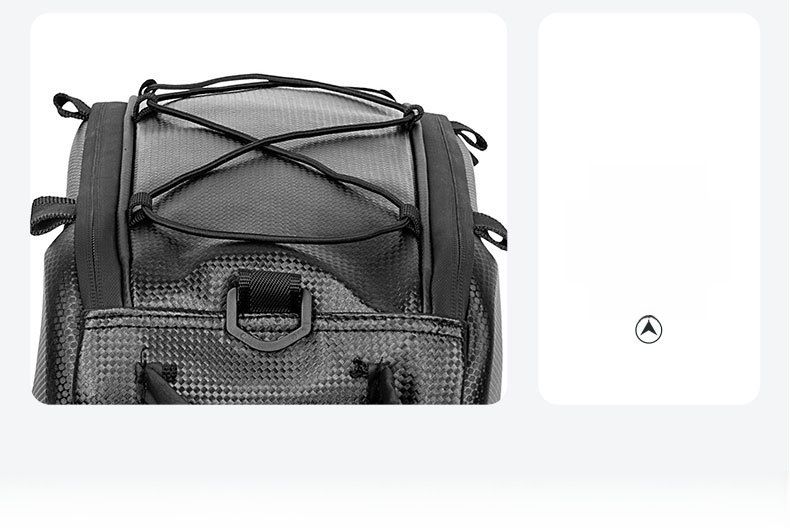Select the right side webbing loop
The image size is (790, 528).
click(x=490, y=231)
